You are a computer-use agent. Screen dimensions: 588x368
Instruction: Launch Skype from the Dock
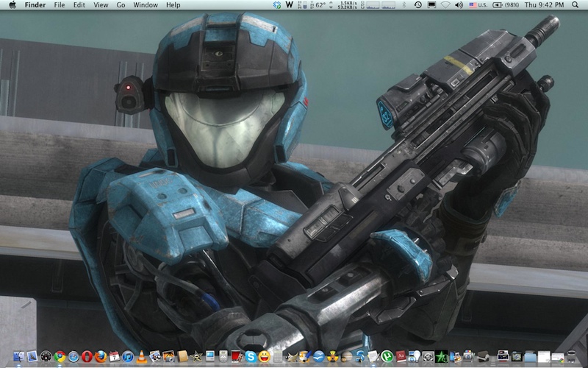(x=251, y=356)
